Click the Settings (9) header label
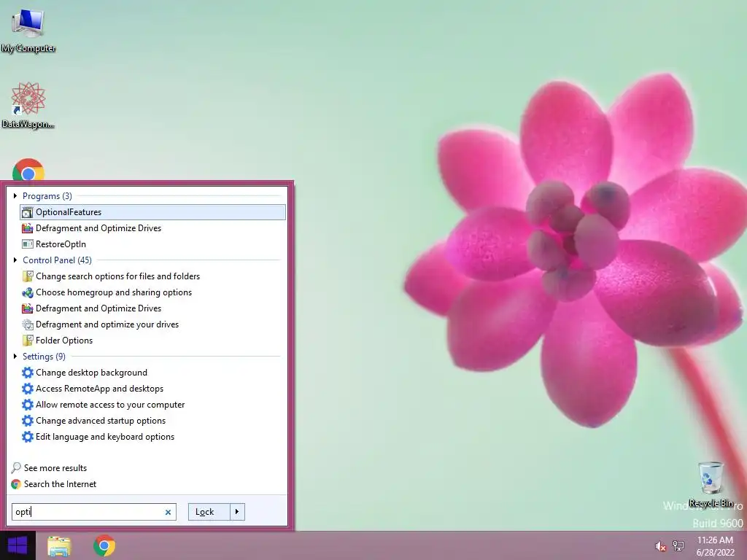Viewport: 747px width, 560px height. (x=44, y=356)
